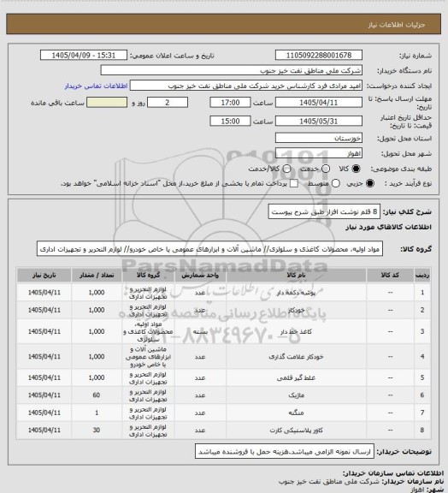The image size is (448, 493).
Task: Click the empty remaining hours field
Action: click(107, 103)
